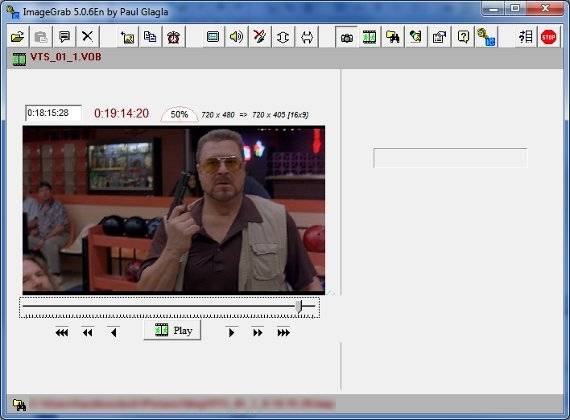Jump far backward with triple-left arrows
The image size is (570, 420).
tap(62, 332)
